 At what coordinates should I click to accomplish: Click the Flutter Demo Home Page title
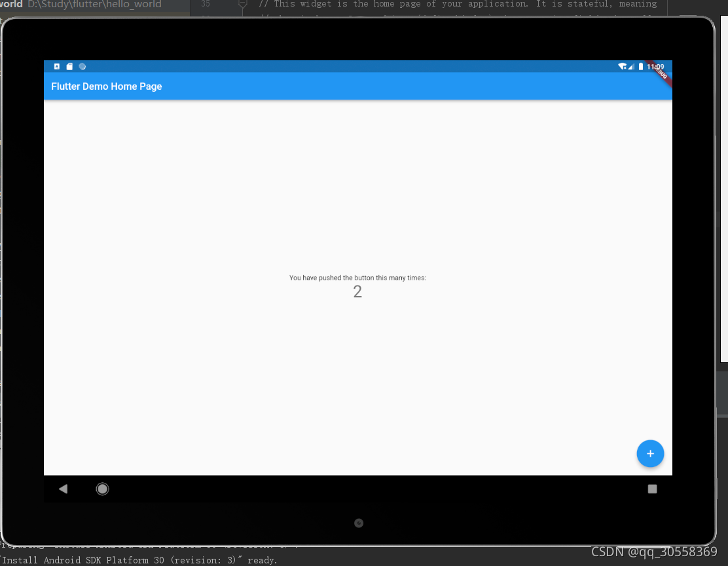(106, 86)
